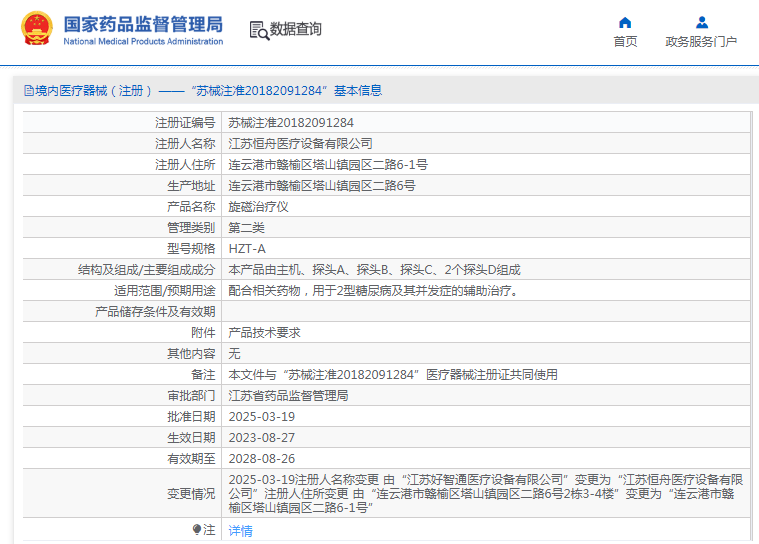Click the 生效日期 row label
The image size is (759, 544).
tap(191, 438)
